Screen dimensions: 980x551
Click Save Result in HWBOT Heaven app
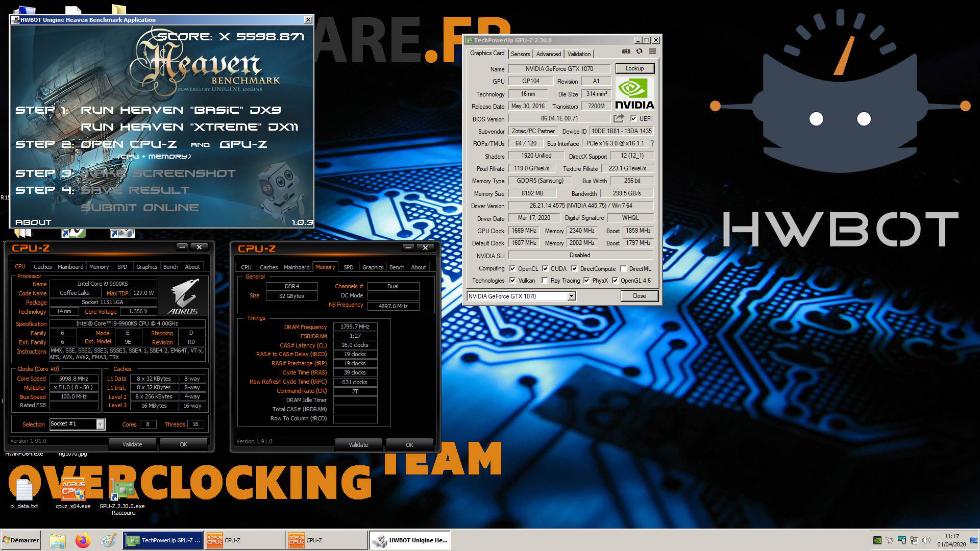135,190
